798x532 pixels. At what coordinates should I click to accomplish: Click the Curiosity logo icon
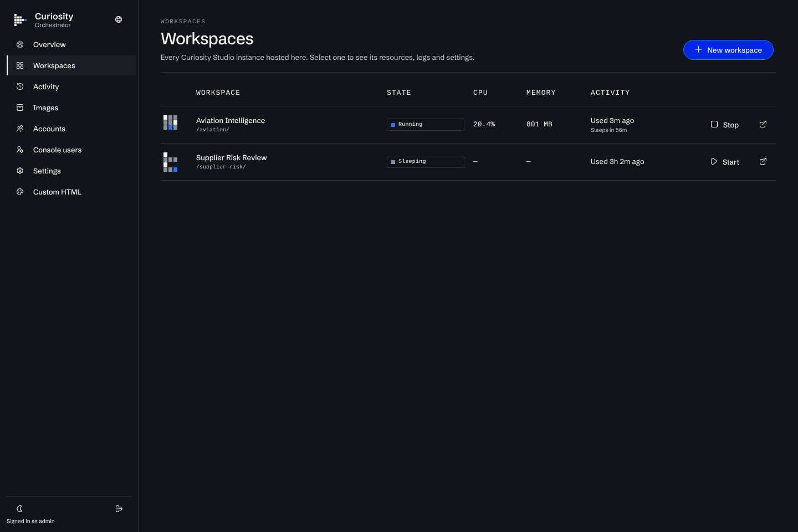[20, 20]
